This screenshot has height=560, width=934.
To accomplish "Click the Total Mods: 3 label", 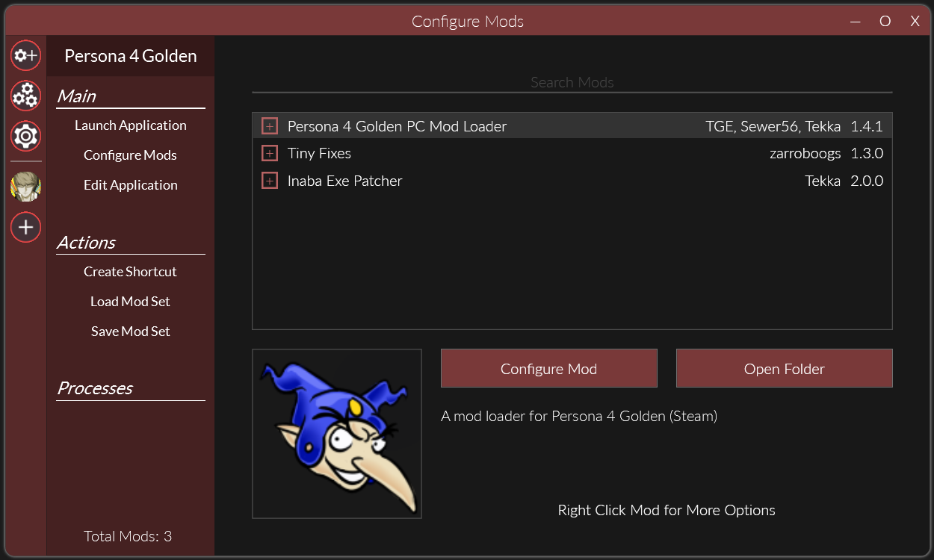I will coord(128,536).
